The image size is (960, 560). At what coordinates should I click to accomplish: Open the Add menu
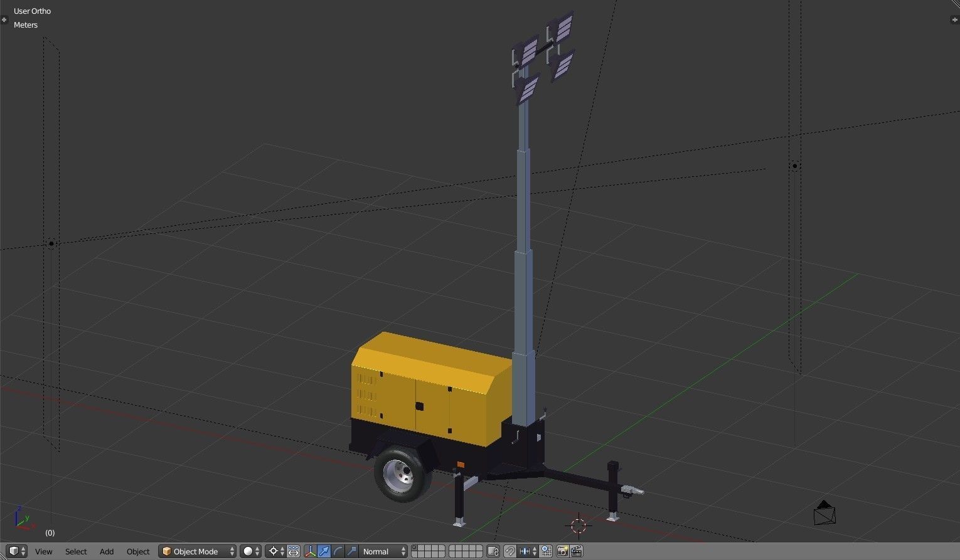click(x=107, y=551)
